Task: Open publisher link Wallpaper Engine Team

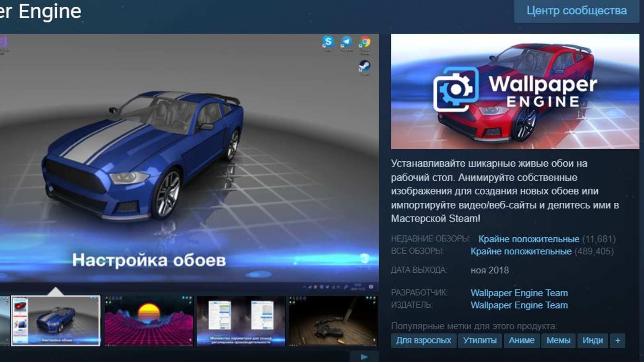Action: tap(519, 305)
